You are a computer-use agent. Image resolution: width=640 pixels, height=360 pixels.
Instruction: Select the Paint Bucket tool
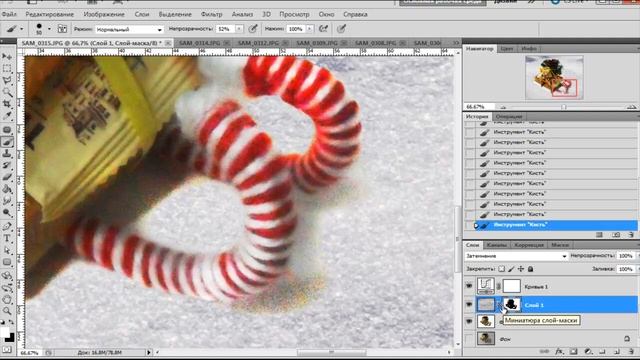coord(7,189)
